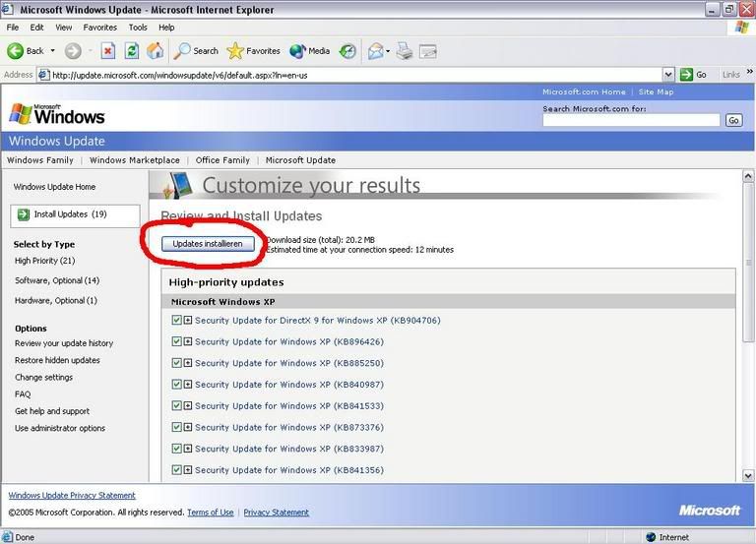Click the Refresh page icon

tap(132, 50)
